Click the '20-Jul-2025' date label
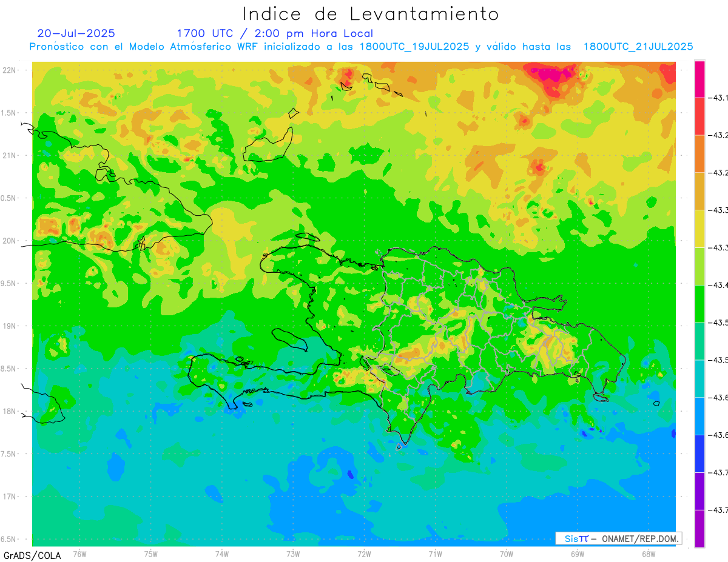This screenshot has width=728, height=562. click(76, 33)
